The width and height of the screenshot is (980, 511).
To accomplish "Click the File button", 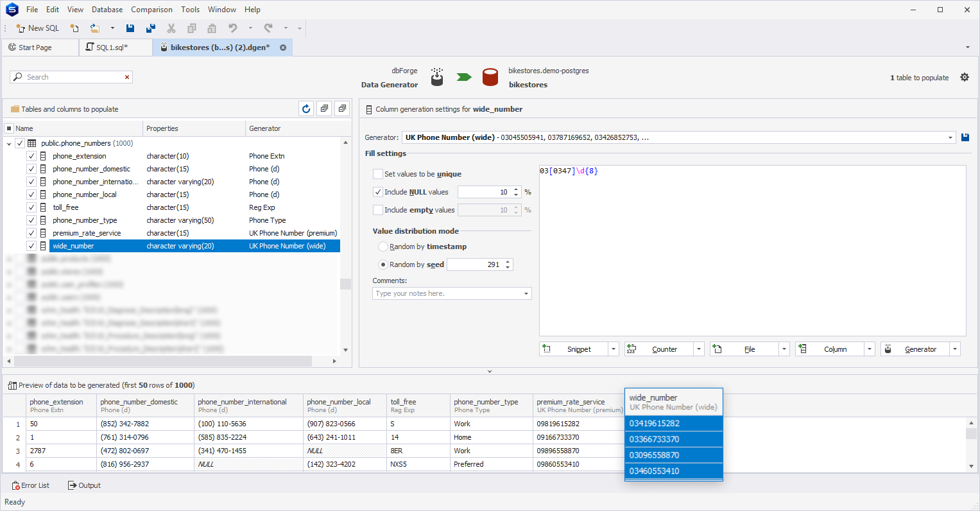I will click(x=744, y=349).
